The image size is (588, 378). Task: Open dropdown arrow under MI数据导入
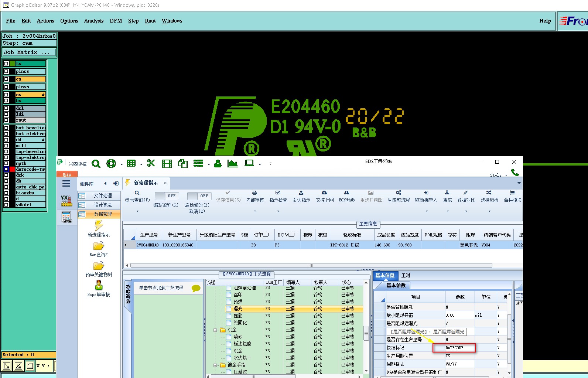click(x=427, y=211)
